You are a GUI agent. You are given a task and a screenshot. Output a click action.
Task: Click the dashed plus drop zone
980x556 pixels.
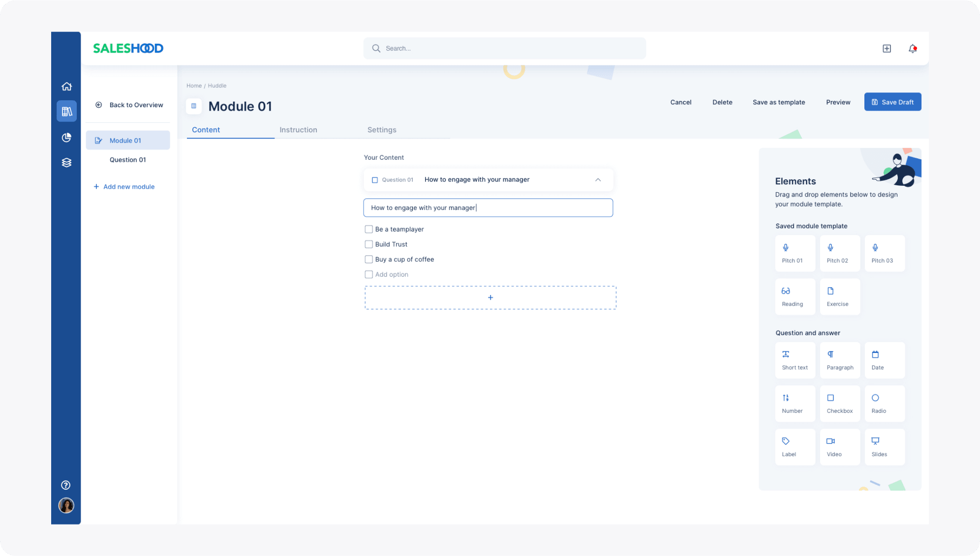coord(490,297)
